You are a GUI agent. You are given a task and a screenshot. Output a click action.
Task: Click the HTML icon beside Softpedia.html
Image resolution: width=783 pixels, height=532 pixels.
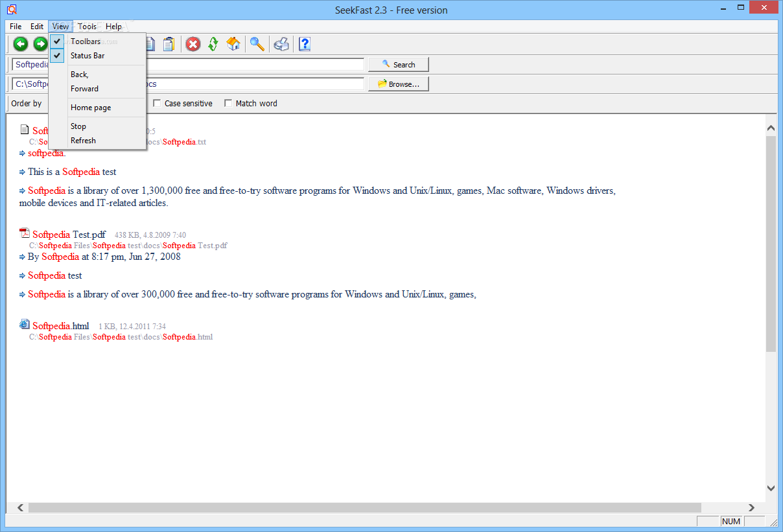[25, 324]
